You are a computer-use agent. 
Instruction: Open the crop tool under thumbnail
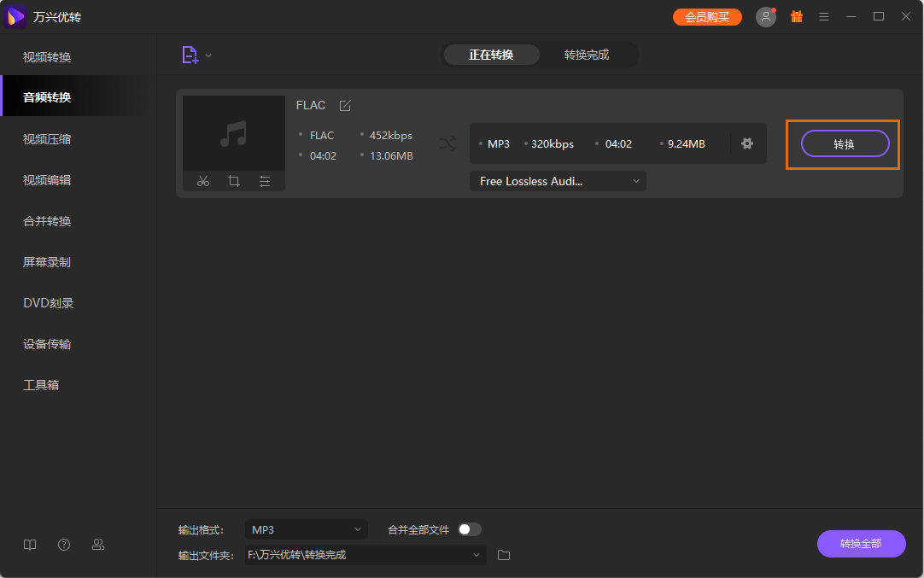(x=234, y=181)
